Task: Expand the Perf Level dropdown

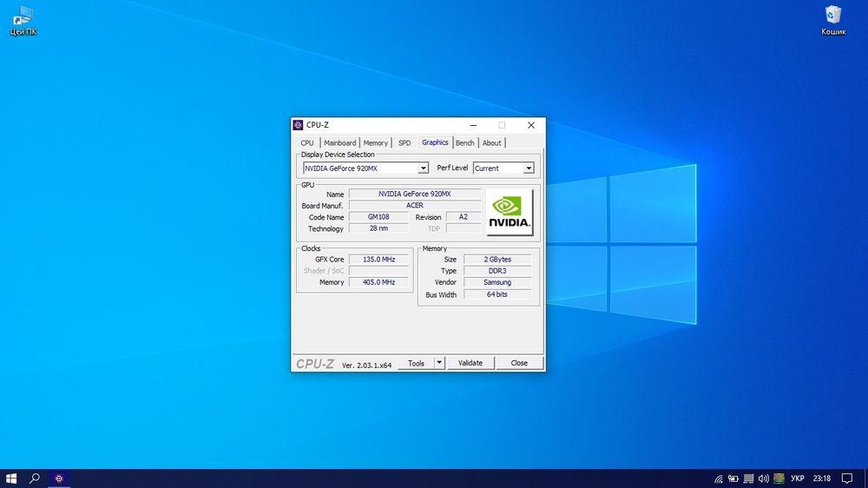Action: coord(529,168)
